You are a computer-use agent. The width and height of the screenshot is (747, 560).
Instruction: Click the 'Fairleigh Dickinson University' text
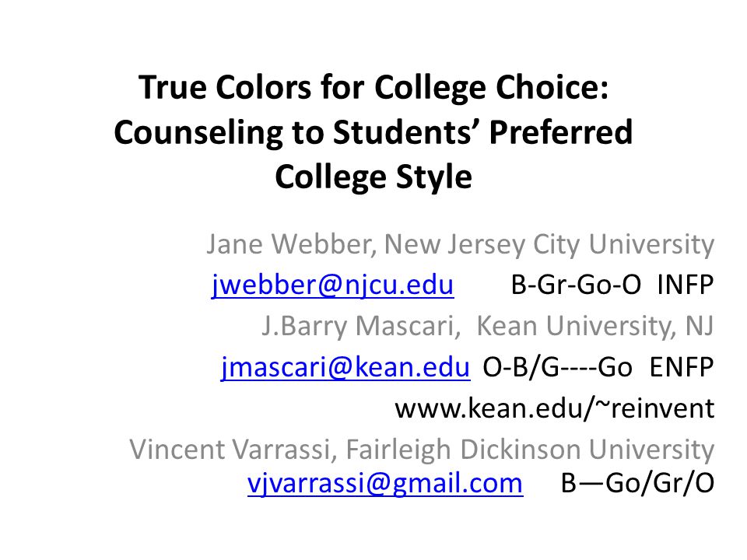[530, 450]
